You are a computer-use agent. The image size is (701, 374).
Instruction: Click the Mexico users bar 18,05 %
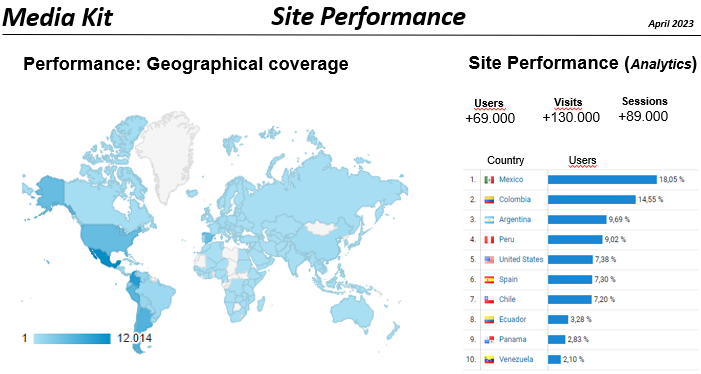click(602, 179)
